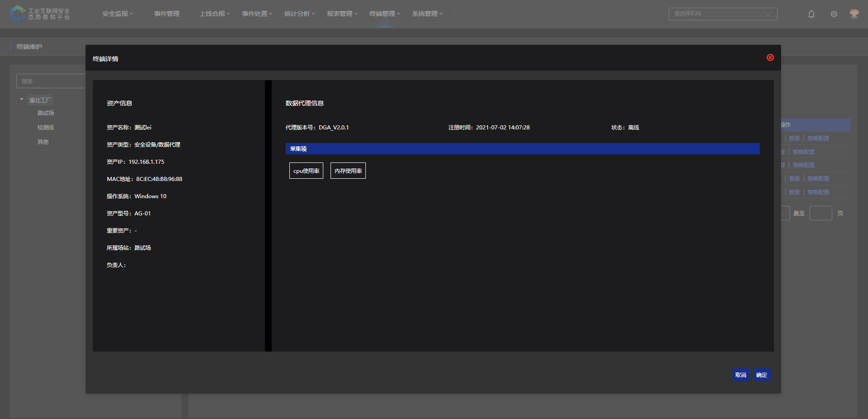
Task: Click the page jump number input
Action: pos(820,213)
